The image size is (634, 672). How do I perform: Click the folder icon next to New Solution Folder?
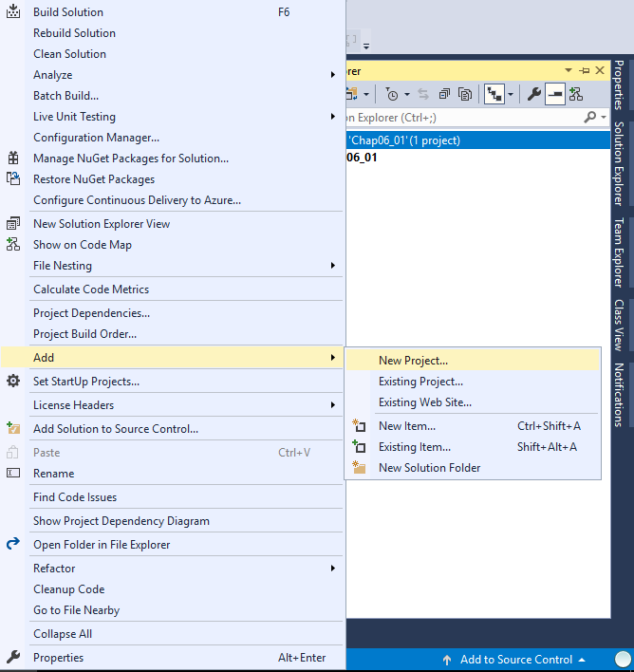pos(359,468)
